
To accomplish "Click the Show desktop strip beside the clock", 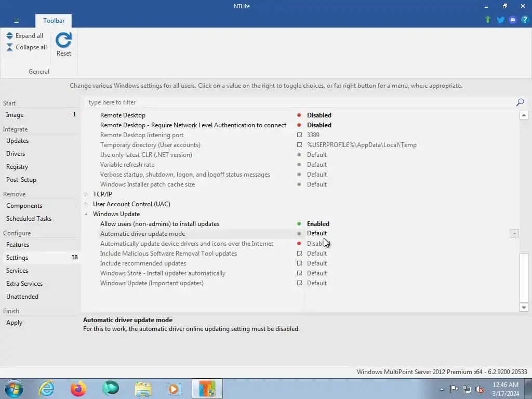I will (528, 389).
